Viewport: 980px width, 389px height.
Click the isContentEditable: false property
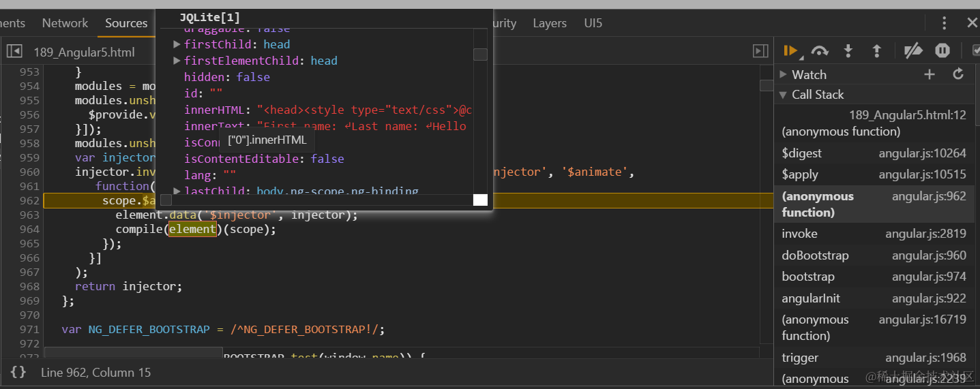(x=263, y=159)
